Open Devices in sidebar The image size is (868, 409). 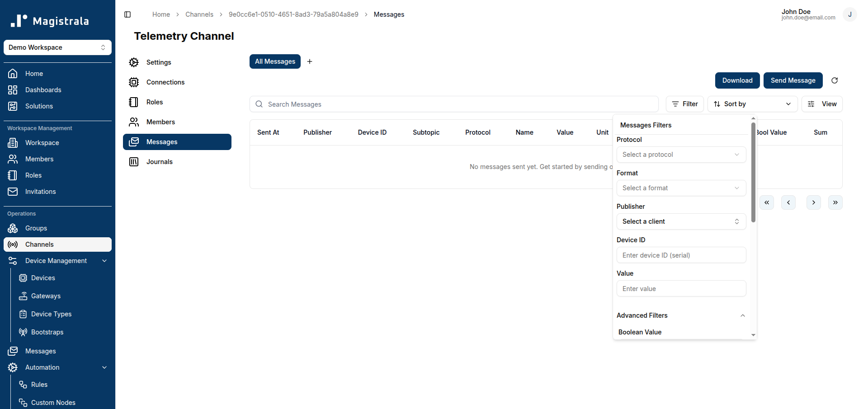pyautogui.click(x=63, y=278)
